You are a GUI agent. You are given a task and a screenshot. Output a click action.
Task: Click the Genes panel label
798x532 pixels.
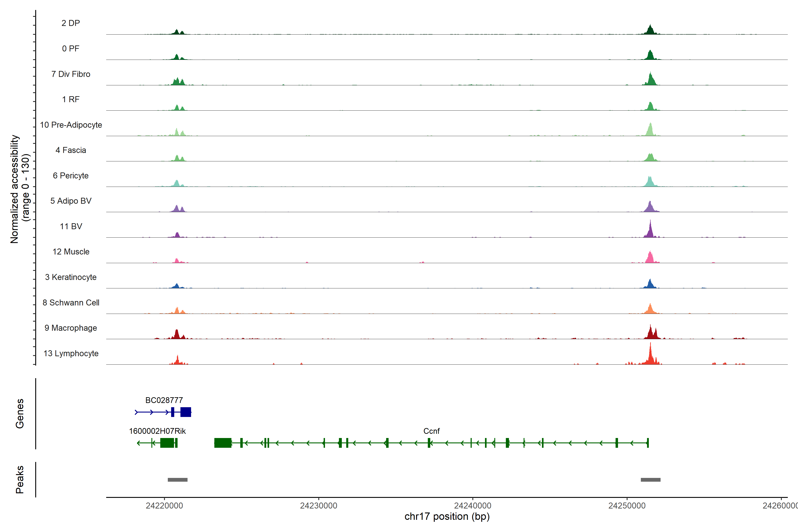tap(20, 413)
